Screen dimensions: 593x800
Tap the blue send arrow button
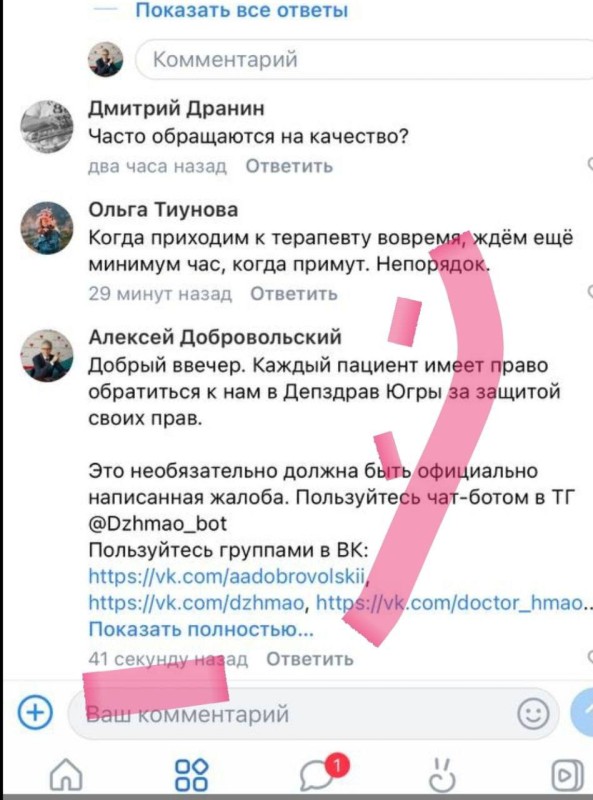click(582, 712)
